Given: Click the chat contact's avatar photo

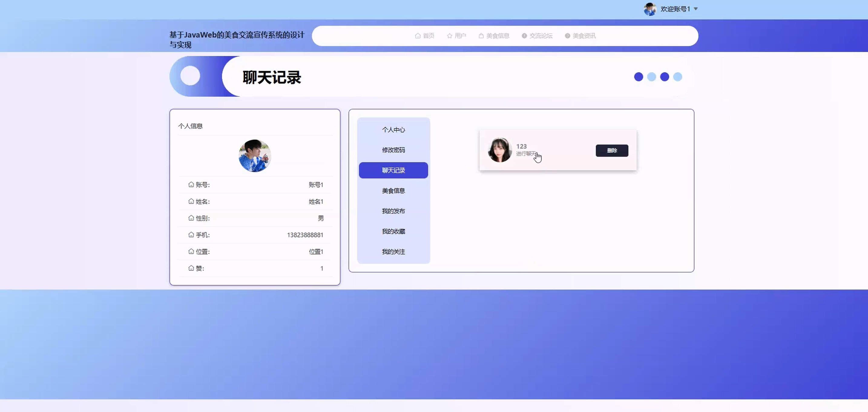Looking at the screenshot, I should pos(500,150).
